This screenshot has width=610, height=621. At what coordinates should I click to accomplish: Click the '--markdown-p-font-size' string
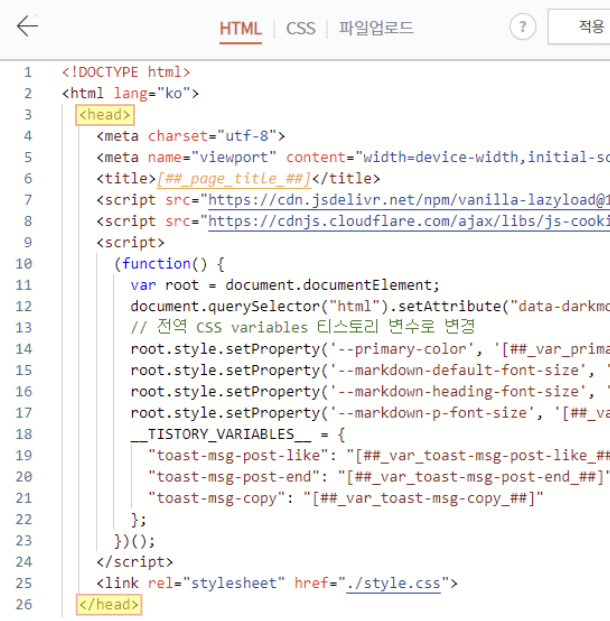tap(432, 413)
